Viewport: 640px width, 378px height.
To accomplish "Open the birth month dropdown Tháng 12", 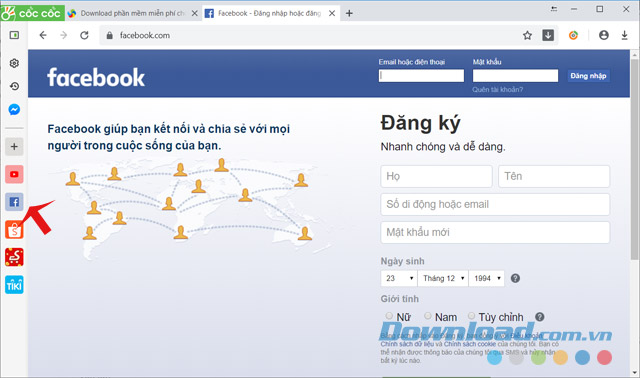I will pyautogui.click(x=443, y=278).
